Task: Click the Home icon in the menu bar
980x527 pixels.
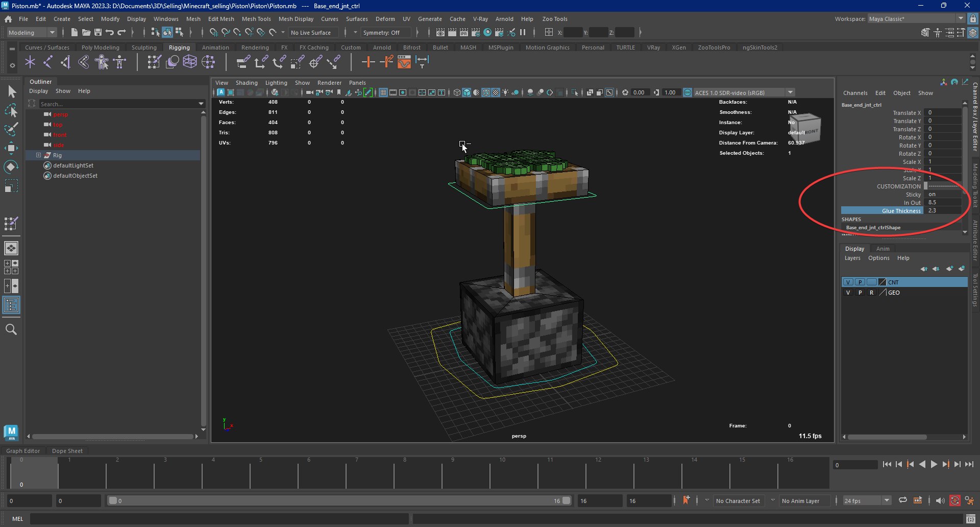Action: (x=8, y=19)
